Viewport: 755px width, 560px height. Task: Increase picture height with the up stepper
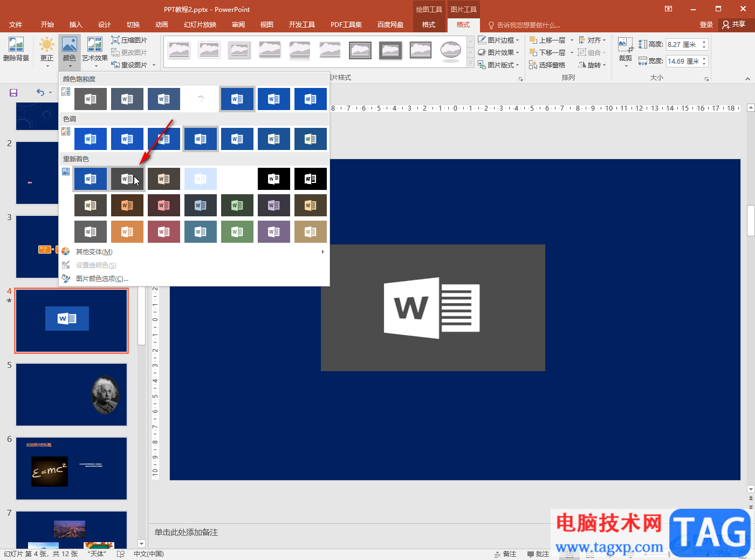pyautogui.click(x=704, y=42)
